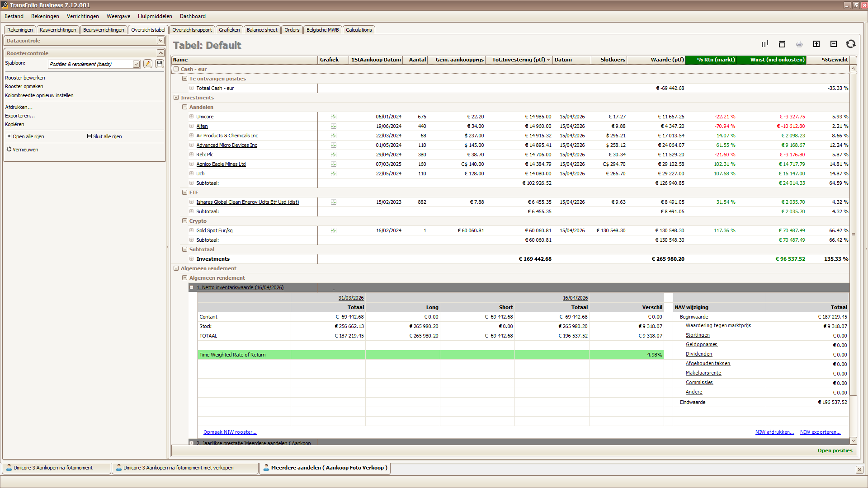The height and width of the screenshot is (488, 868).
Task: Open the chart icon for Umicore row
Action: tap(333, 117)
